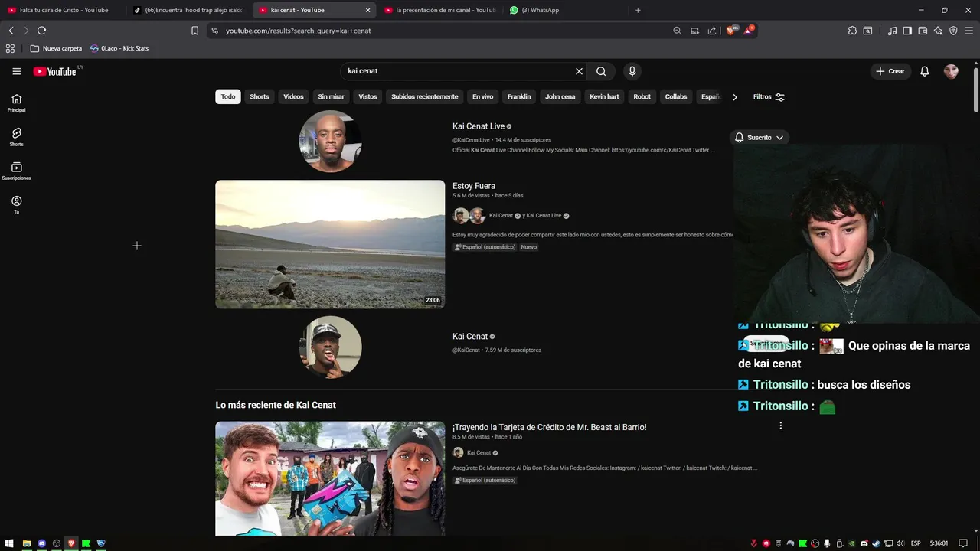
Task: Switch to the WhatsApp browser tab
Action: click(567, 10)
